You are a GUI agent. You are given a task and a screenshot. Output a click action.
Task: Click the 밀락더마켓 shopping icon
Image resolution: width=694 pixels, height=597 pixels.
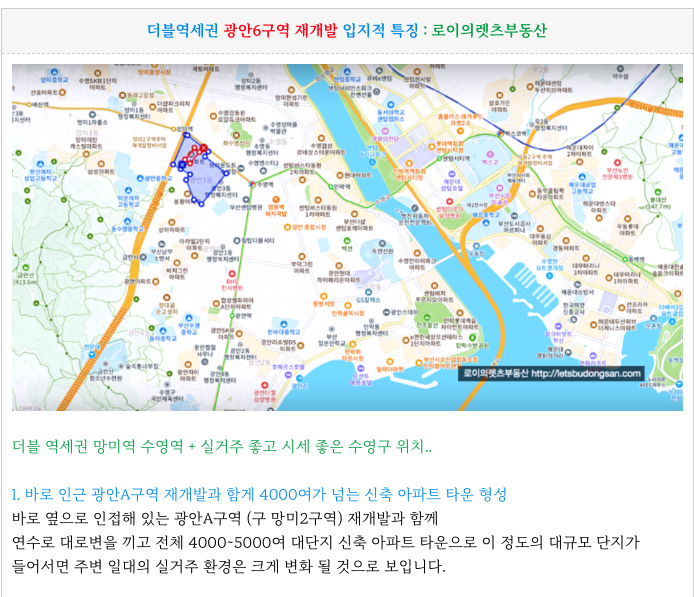point(390,362)
